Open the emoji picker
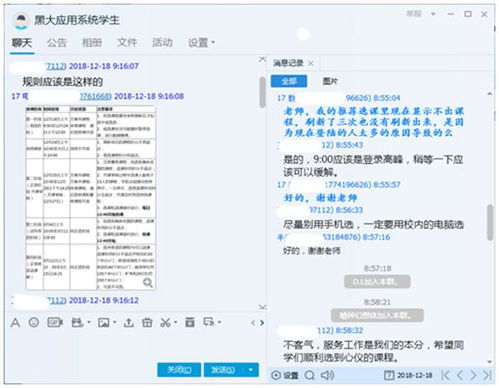Screen dimensions: 499x388 coord(34,322)
